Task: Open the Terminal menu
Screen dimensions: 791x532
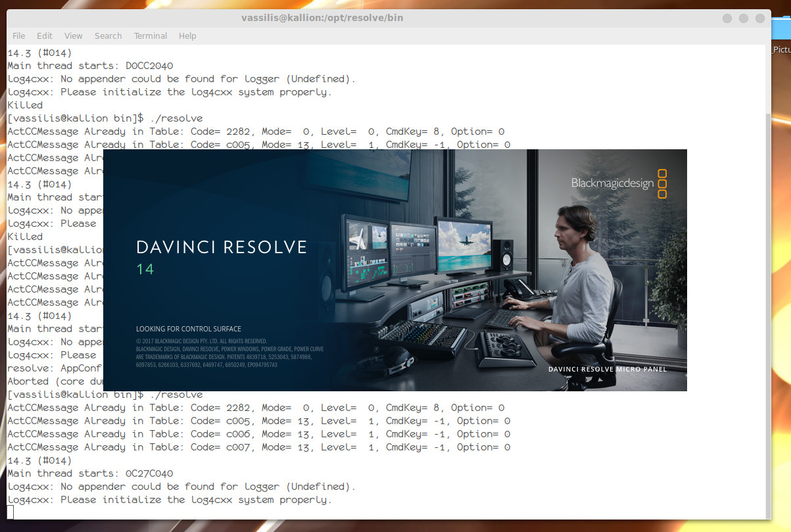Action: tap(151, 36)
